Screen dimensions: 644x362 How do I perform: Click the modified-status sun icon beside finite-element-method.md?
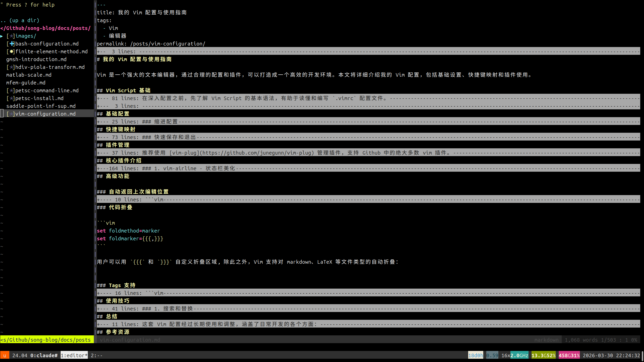click(12, 52)
